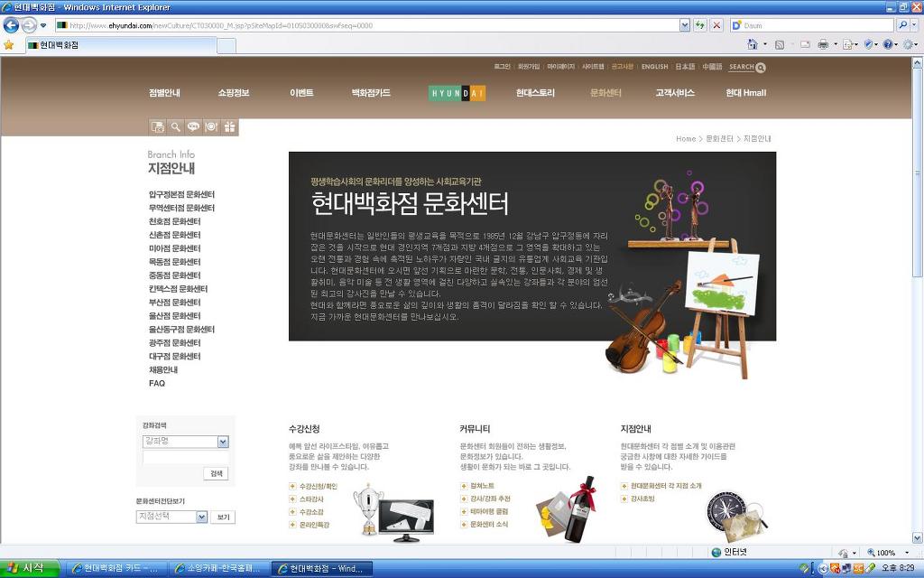Screen dimensions: 924x578
Task: Click the 스타강사 link
Action: point(311,499)
